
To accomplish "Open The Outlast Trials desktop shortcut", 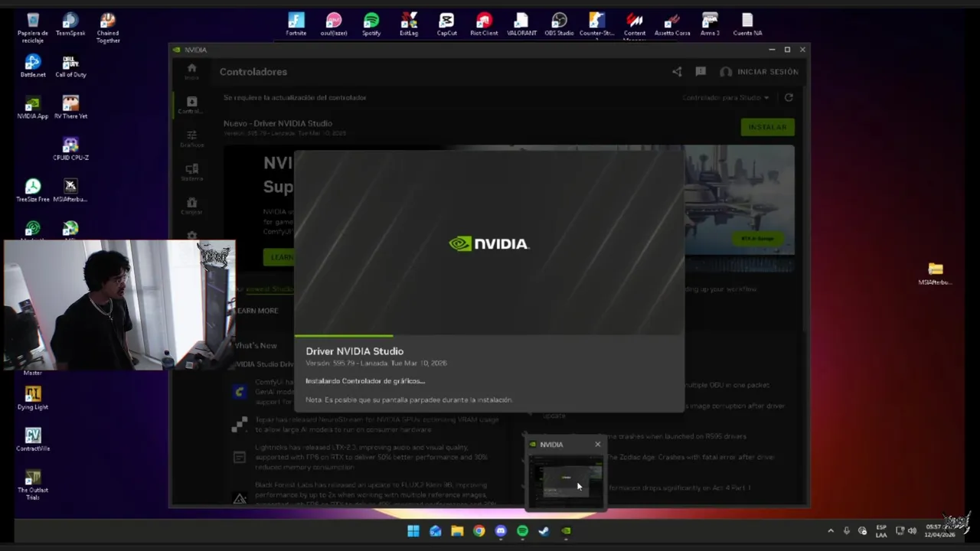I will point(33,484).
